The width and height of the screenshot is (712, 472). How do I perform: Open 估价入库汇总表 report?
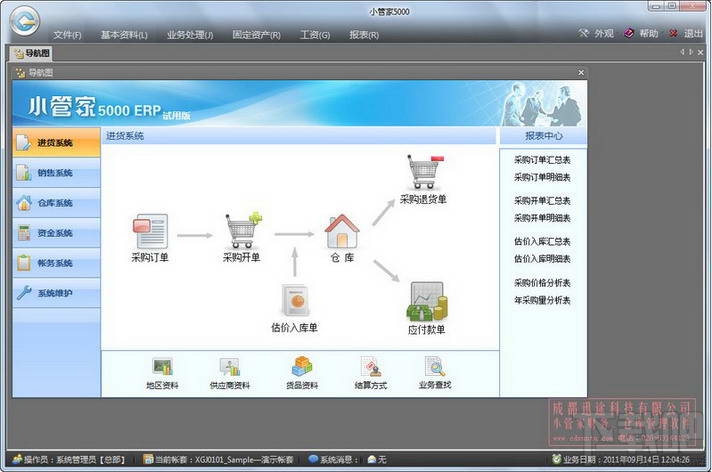tap(542, 242)
